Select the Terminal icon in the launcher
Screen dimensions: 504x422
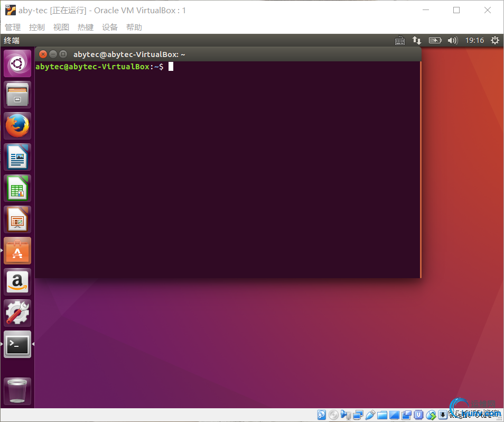pyautogui.click(x=17, y=344)
